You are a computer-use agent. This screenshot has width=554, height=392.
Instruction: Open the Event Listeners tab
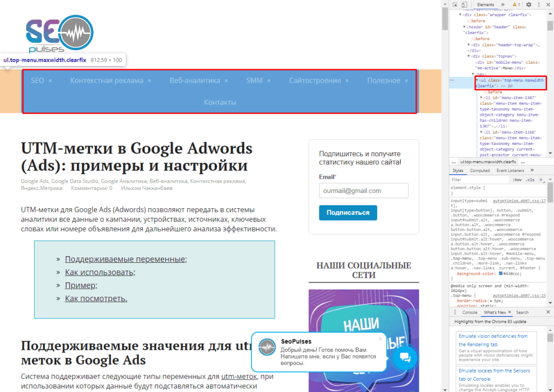pyautogui.click(x=510, y=170)
